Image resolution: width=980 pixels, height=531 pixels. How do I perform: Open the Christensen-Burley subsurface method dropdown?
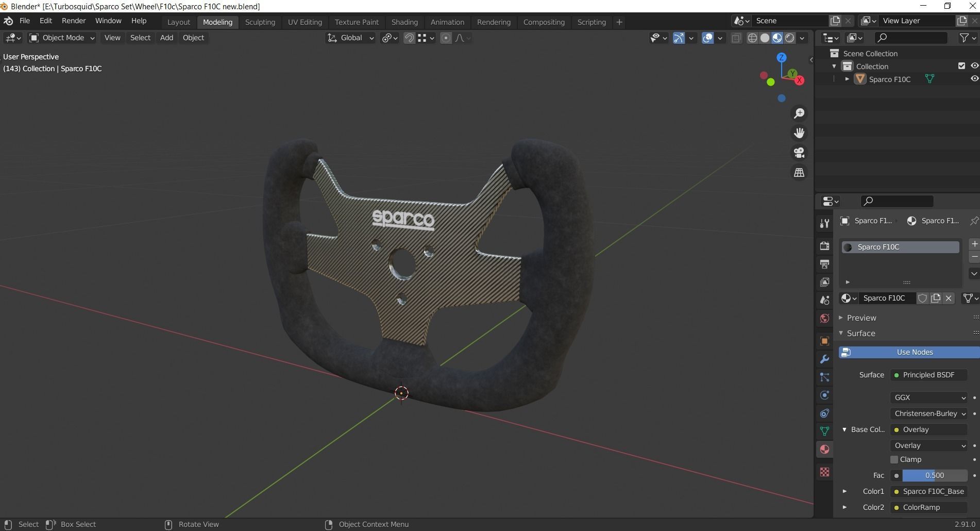[x=929, y=413]
